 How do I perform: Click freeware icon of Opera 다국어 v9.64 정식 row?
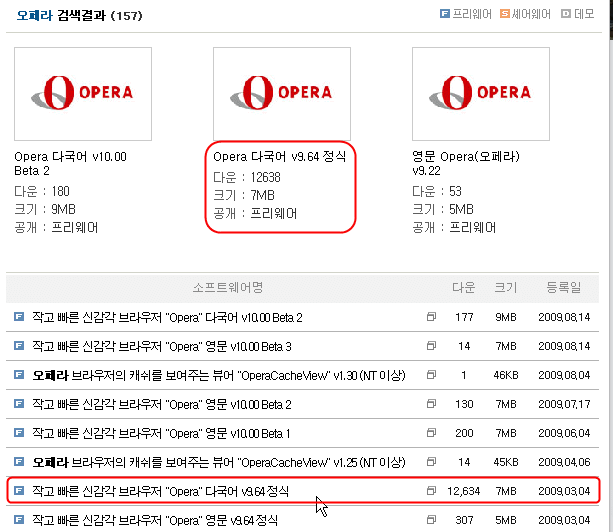click(19, 491)
